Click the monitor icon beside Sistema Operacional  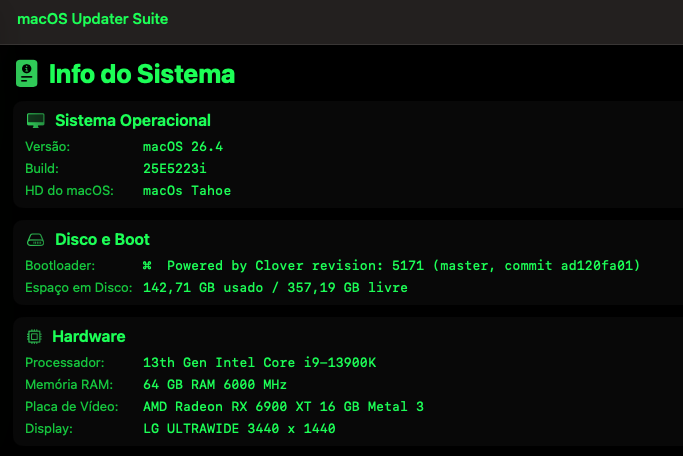click(36, 121)
